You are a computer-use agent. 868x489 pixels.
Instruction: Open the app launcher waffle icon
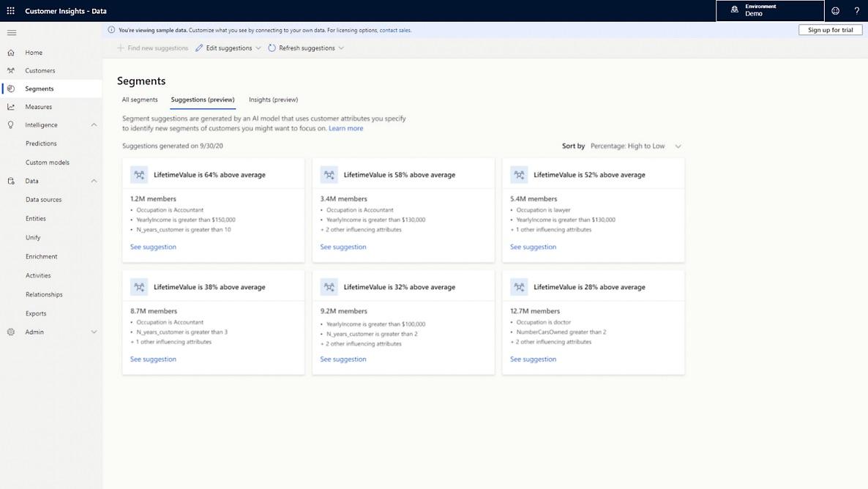coord(10,11)
